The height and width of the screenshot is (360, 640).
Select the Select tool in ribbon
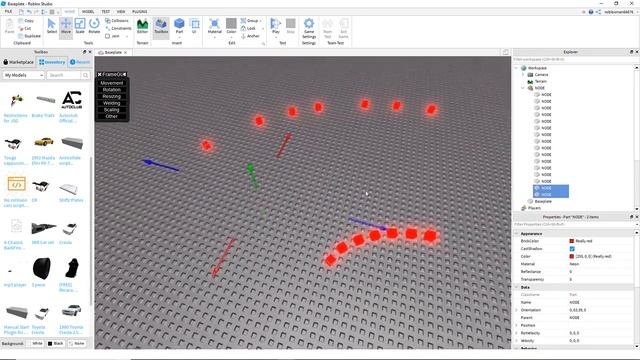point(52,26)
